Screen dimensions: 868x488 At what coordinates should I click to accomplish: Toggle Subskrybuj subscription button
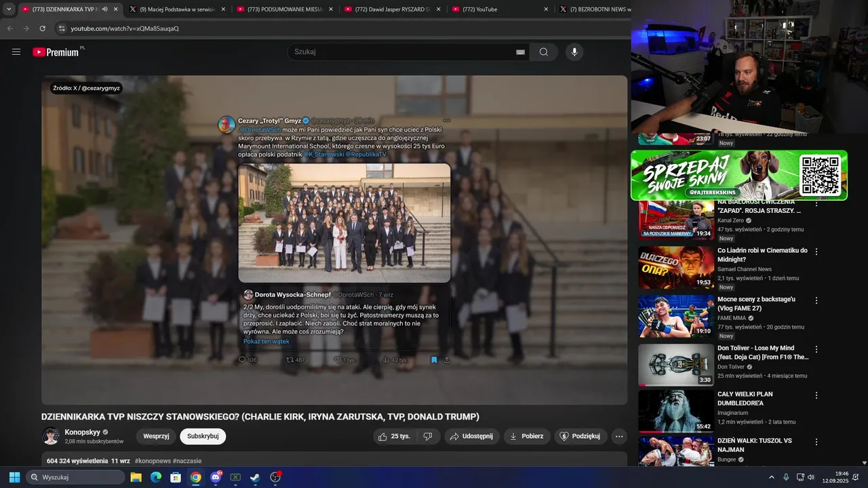(x=203, y=436)
